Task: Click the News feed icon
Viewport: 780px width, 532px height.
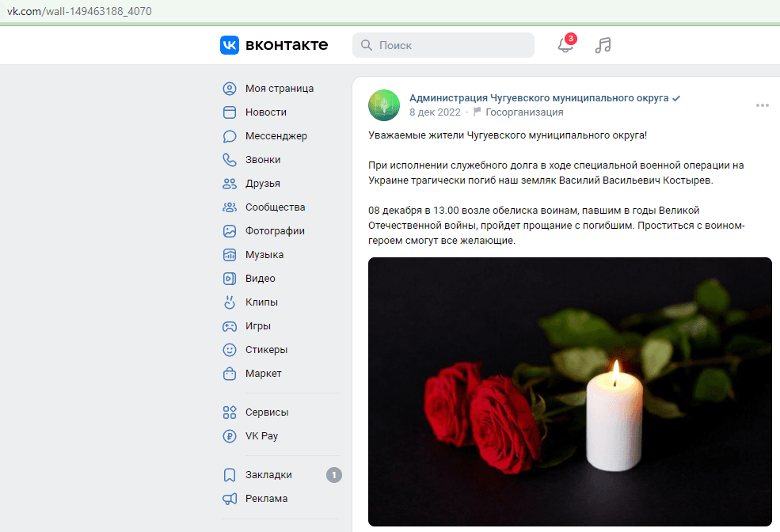Action: pyautogui.click(x=230, y=112)
